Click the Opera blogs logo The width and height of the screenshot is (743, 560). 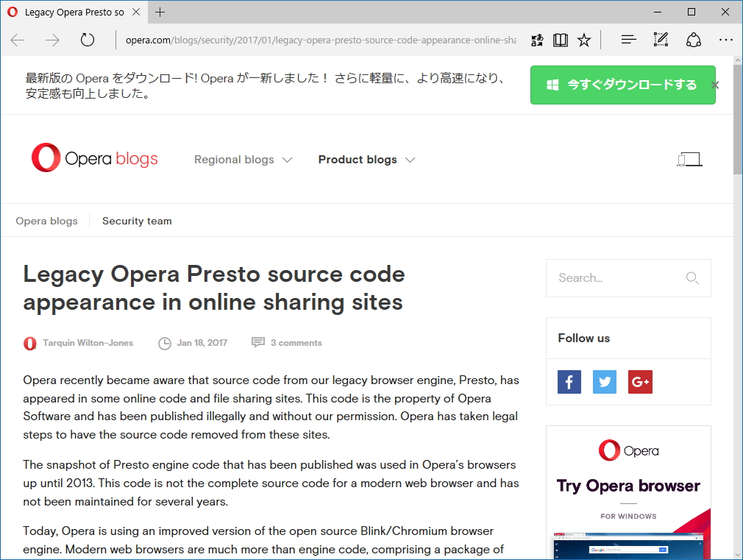[x=94, y=157]
